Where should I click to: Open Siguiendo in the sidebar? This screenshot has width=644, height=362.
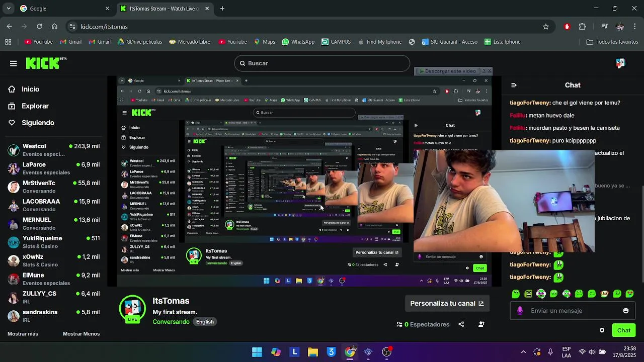31,123
